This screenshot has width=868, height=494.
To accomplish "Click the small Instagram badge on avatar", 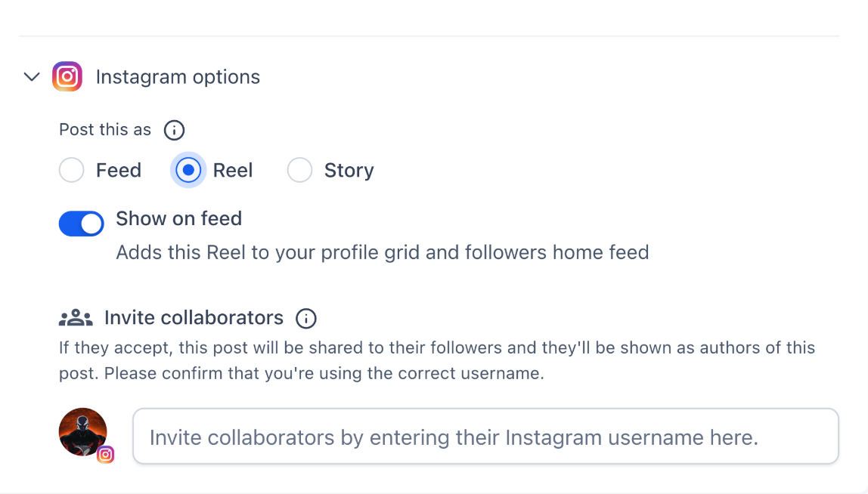I will [106, 454].
